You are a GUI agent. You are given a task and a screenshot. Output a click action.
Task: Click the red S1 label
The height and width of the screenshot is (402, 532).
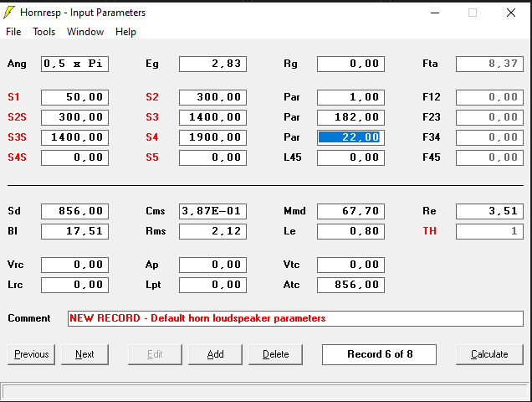(13, 97)
